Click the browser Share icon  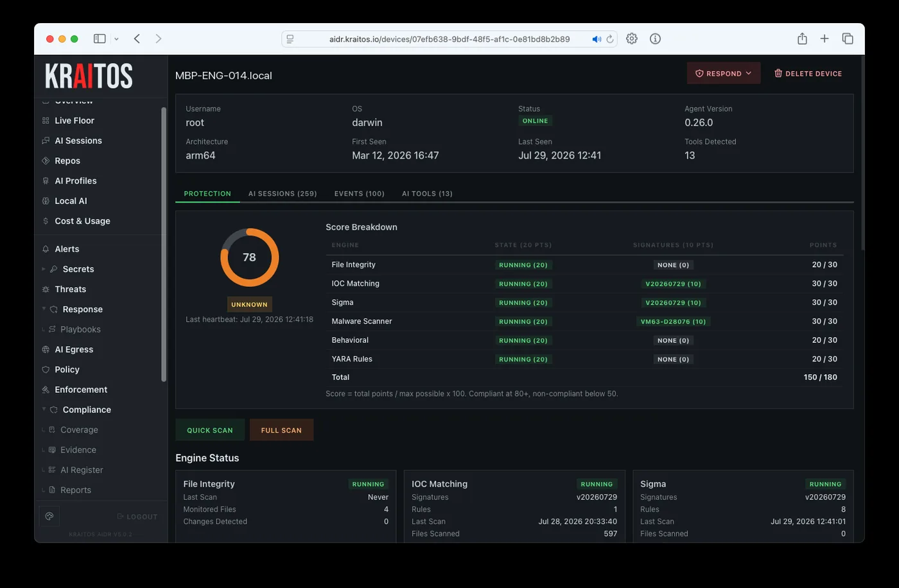pyautogui.click(x=802, y=39)
